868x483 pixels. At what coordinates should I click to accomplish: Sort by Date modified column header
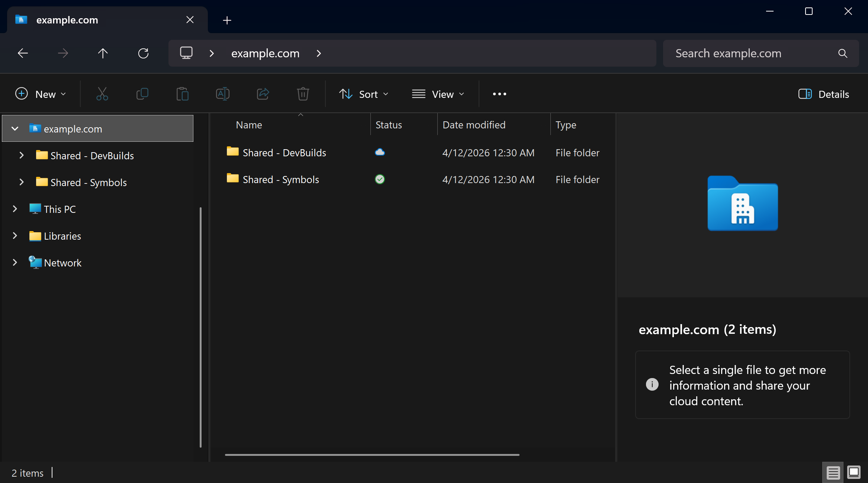[x=474, y=125]
